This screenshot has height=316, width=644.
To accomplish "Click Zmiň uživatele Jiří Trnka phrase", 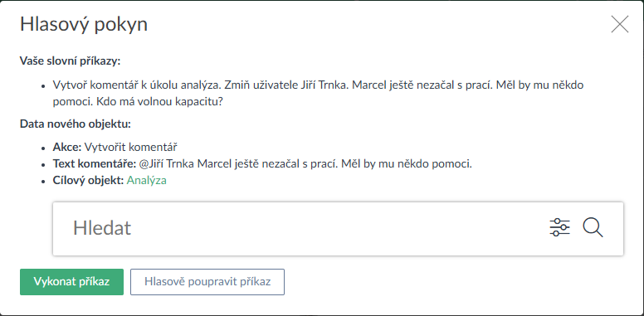I will 286,85.
